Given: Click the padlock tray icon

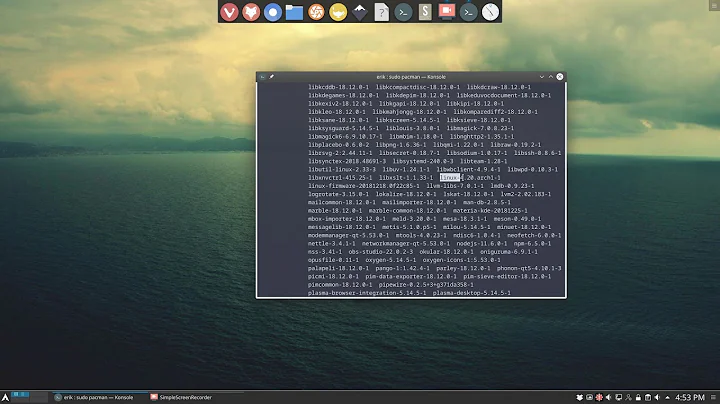Looking at the screenshot, I should (638, 398).
